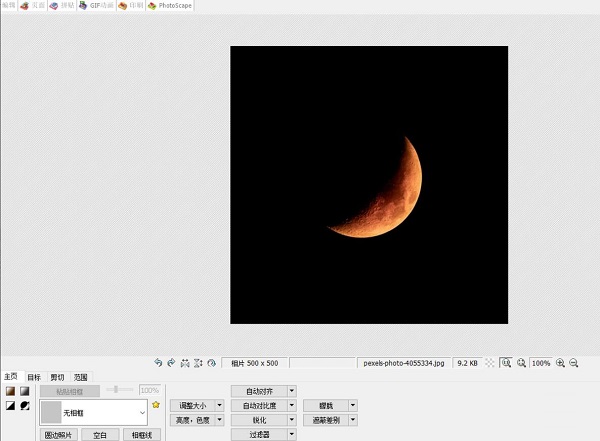Expand the 自动对比度 arrow options

click(291, 406)
